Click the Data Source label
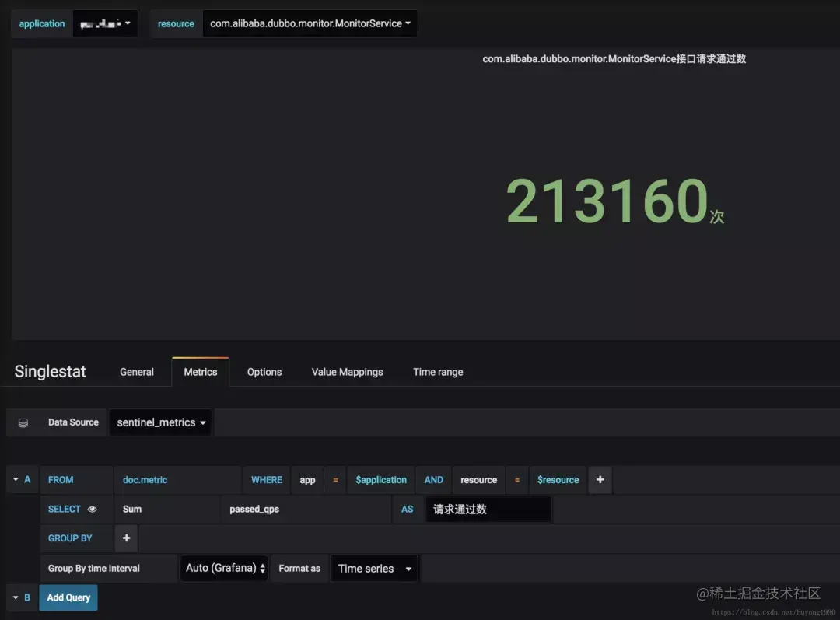 [x=73, y=422]
